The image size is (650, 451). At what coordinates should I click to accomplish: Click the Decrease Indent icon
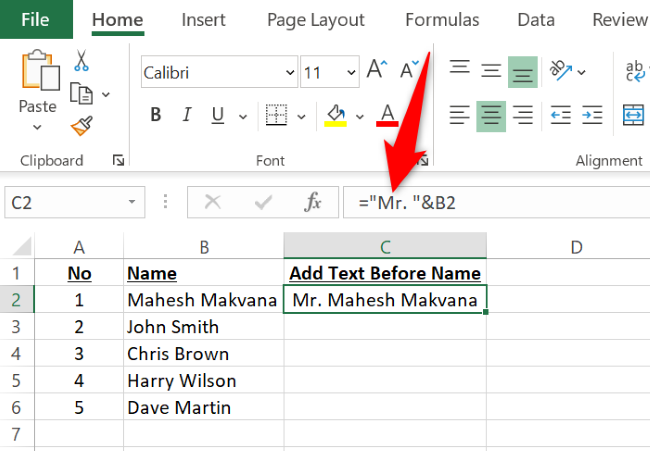560,115
